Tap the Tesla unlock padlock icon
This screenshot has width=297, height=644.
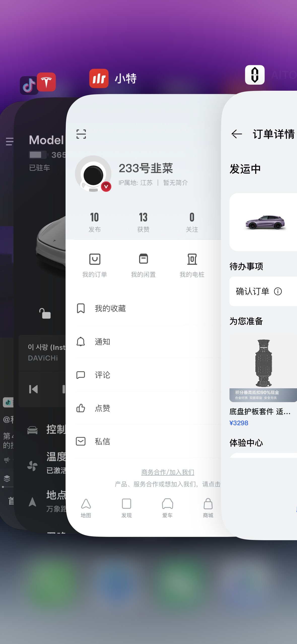(45, 314)
